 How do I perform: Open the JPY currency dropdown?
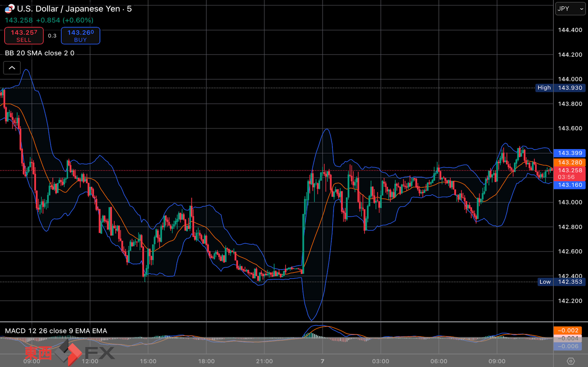coord(570,9)
